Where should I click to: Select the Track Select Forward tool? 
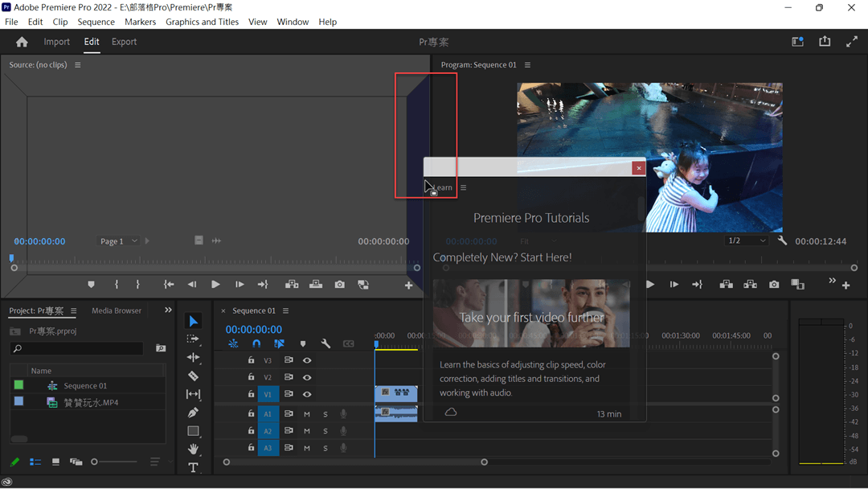193,339
